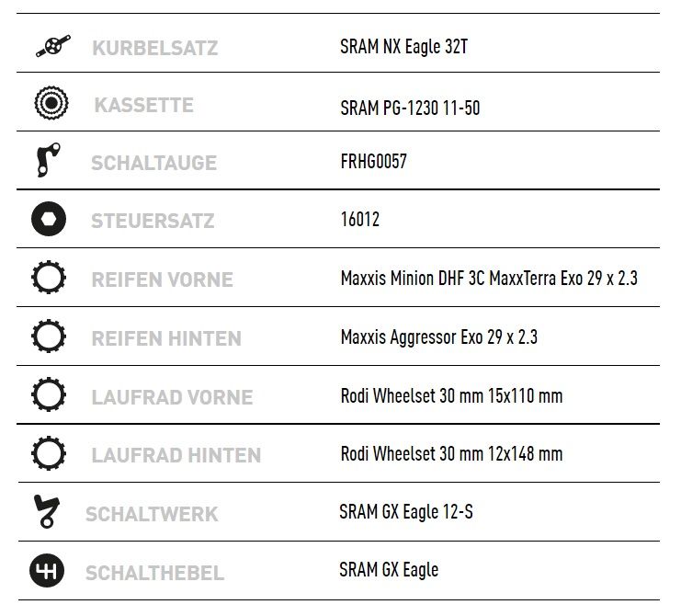Select the wheel icon beside LAUFRAD HINTEN
The height and width of the screenshot is (616, 681).
[x=49, y=453]
